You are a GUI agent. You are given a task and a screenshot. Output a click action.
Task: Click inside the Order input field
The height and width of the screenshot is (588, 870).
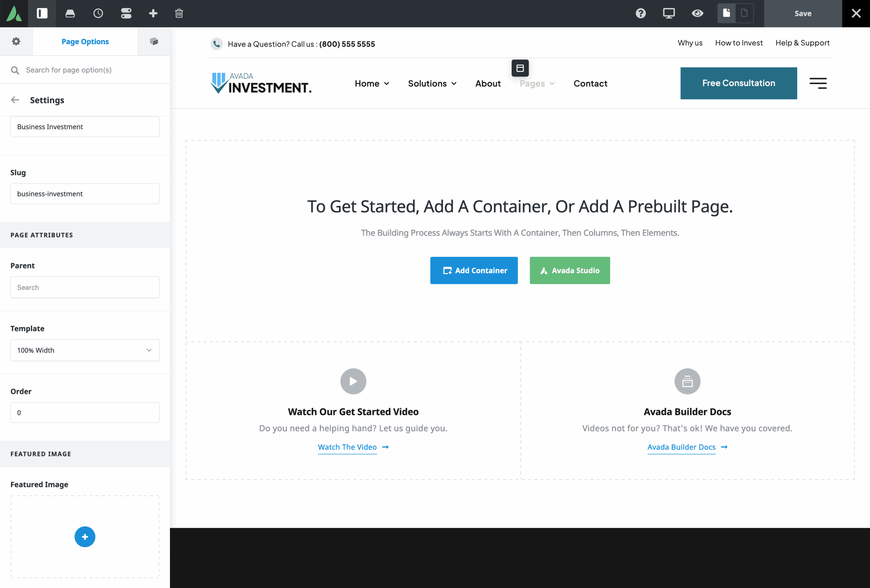pyautogui.click(x=85, y=412)
